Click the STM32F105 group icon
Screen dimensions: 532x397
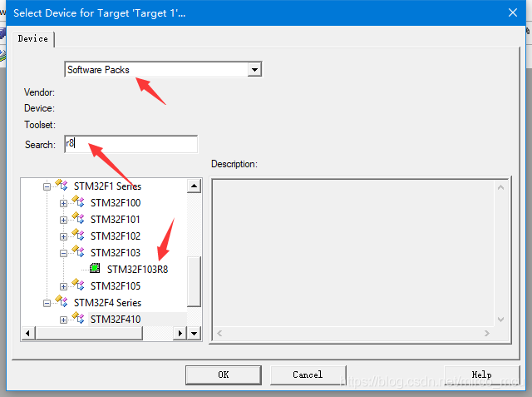(x=78, y=285)
